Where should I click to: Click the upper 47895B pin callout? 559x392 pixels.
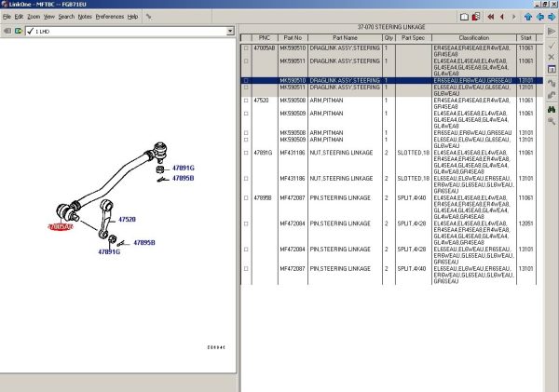(184, 178)
